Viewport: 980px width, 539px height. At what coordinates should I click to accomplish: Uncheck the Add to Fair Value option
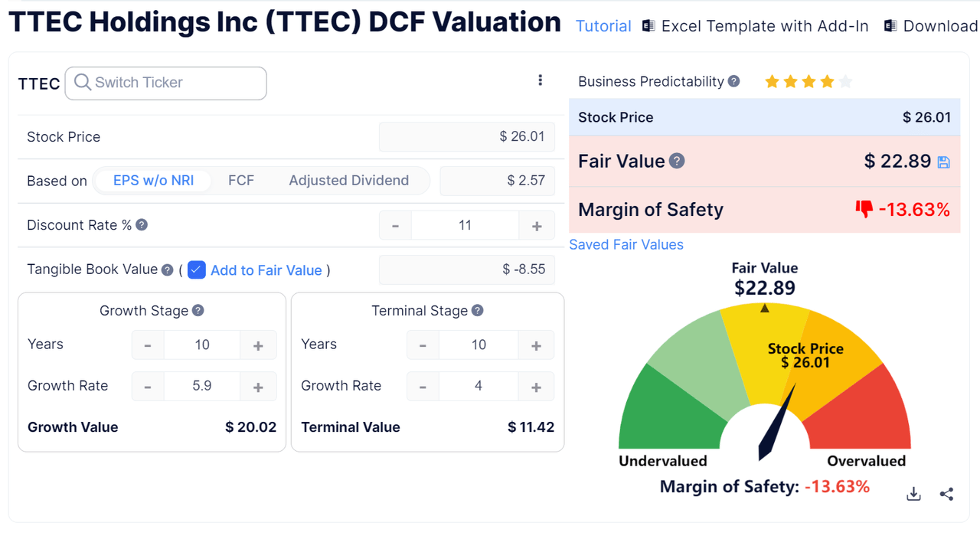(197, 270)
